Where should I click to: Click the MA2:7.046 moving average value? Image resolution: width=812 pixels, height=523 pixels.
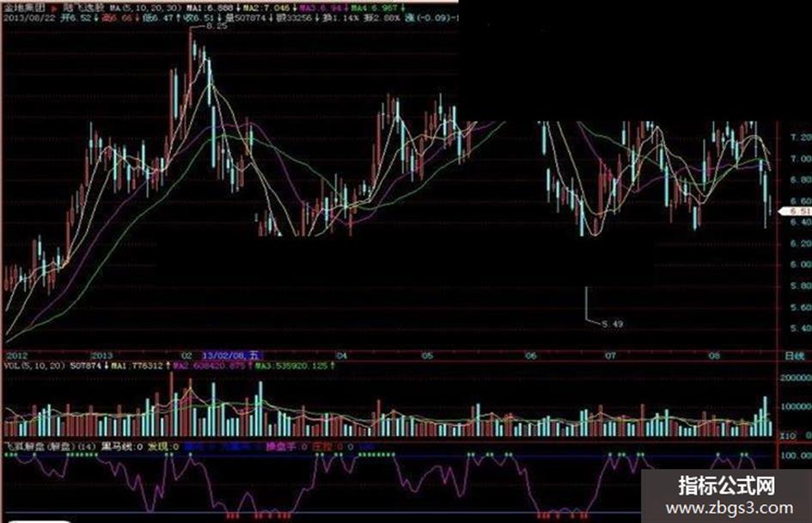coord(268,9)
